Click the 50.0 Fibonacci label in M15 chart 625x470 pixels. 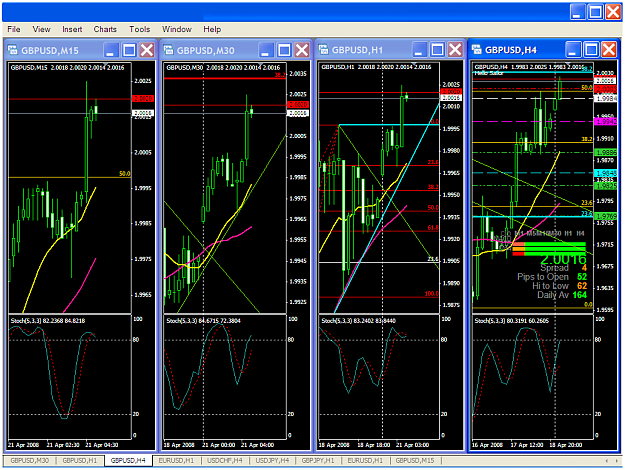(125, 174)
